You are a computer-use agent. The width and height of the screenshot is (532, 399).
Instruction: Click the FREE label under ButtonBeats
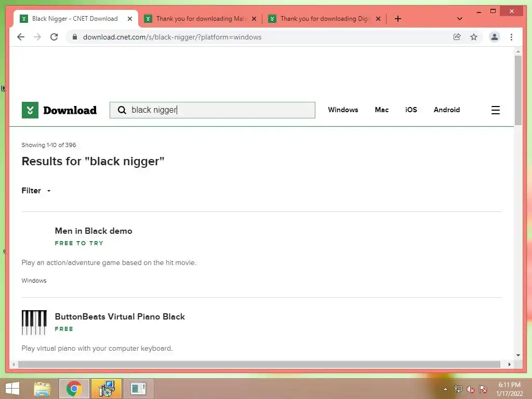pos(64,329)
